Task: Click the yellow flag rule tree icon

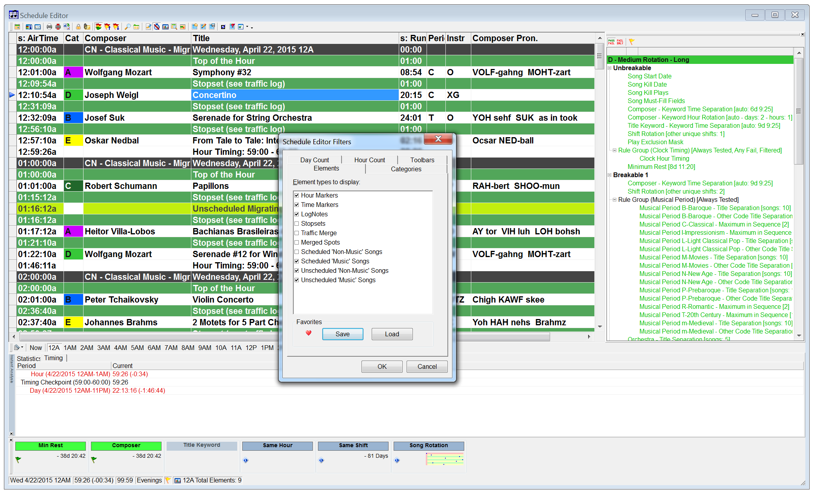Action: coord(631,42)
